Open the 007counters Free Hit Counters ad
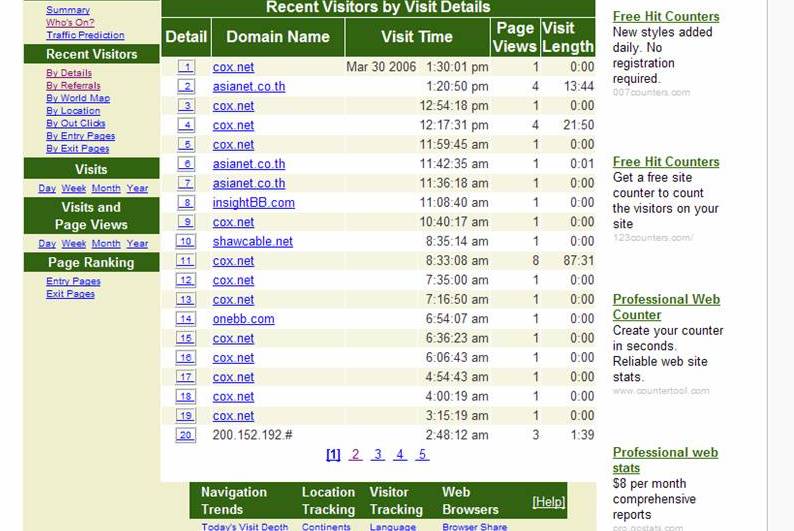Image resolution: width=794 pixels, height=531 pixels. (666, 17)
